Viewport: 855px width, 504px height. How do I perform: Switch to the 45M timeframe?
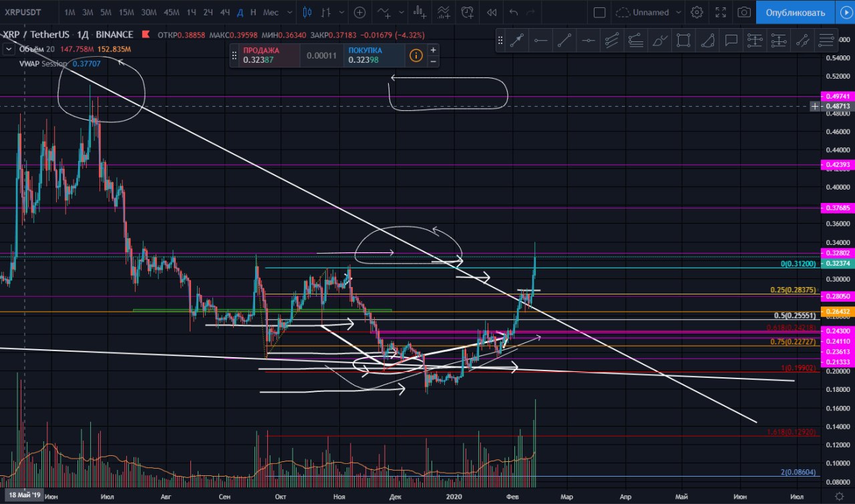(x=171, y=12)
